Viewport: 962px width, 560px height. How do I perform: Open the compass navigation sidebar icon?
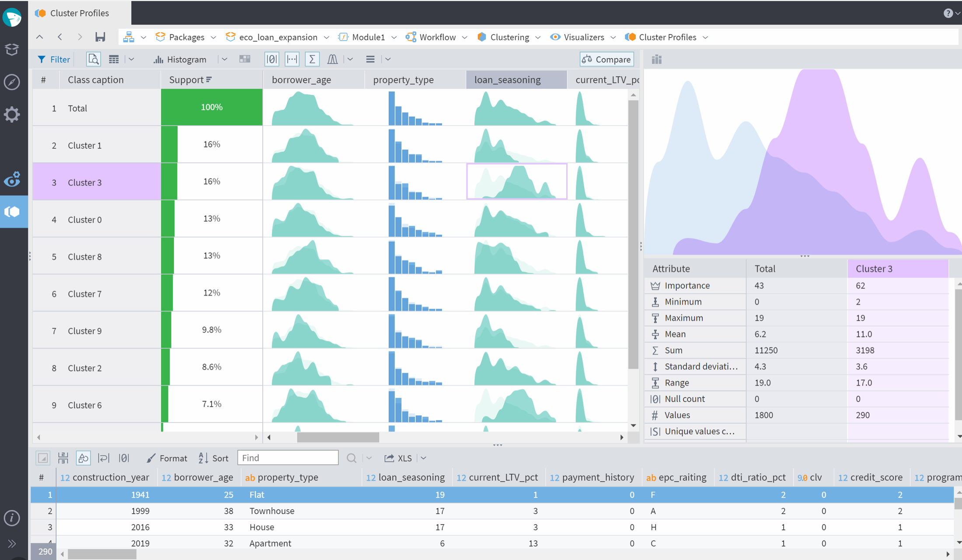tap(12, 82)
